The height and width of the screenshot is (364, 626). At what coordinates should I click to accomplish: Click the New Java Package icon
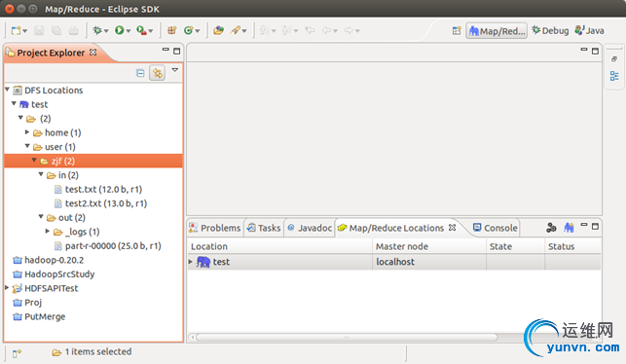[172, 30]
